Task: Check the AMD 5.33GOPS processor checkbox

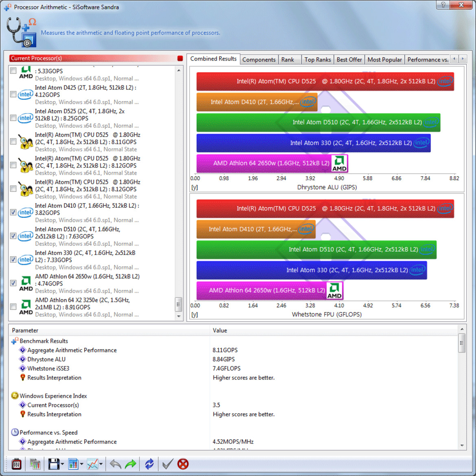Action: 13,71
